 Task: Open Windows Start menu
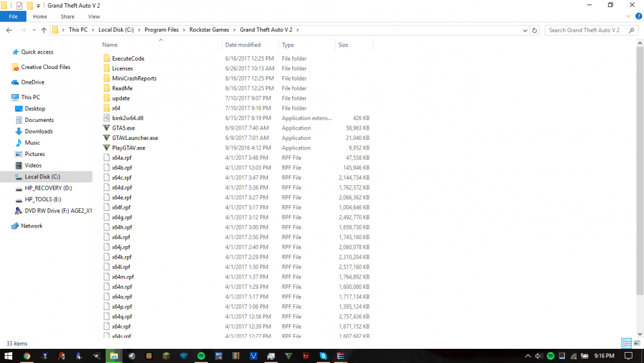coord(8,356)
